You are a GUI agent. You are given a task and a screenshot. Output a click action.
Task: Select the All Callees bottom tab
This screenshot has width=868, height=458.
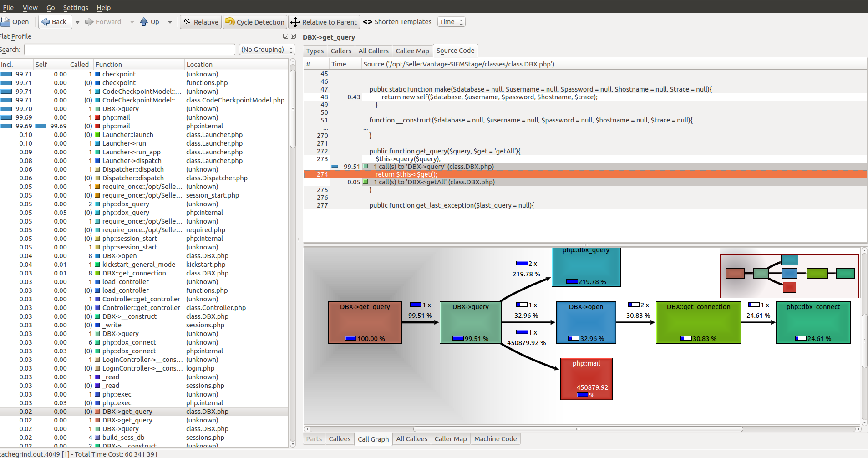[411, 439]
